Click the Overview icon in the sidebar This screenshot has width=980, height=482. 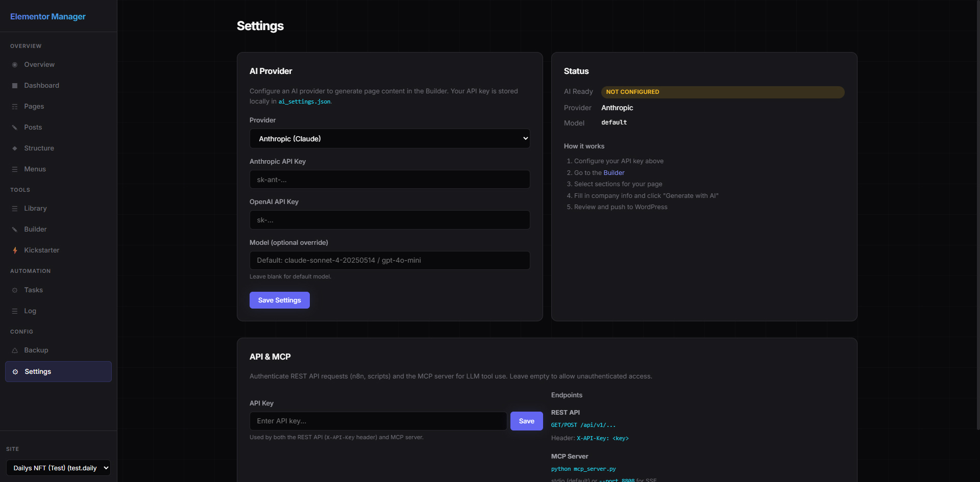point(15,65)
